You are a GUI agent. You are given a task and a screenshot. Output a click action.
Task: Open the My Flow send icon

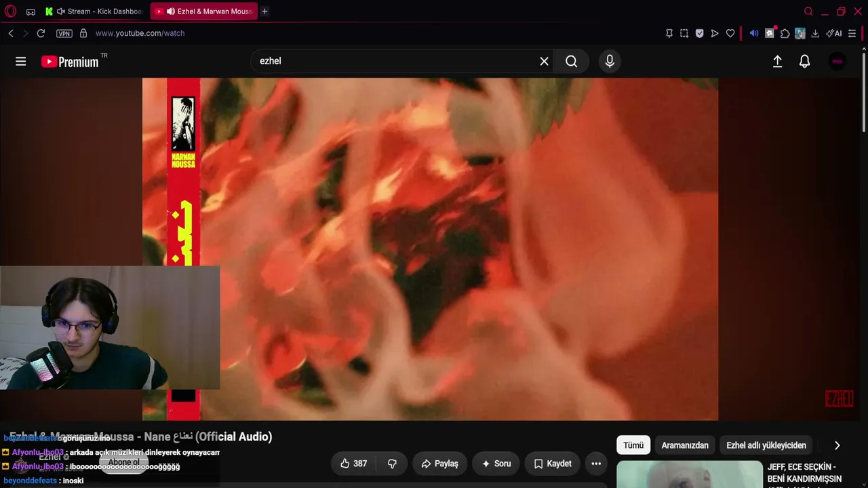pos(715,33)
